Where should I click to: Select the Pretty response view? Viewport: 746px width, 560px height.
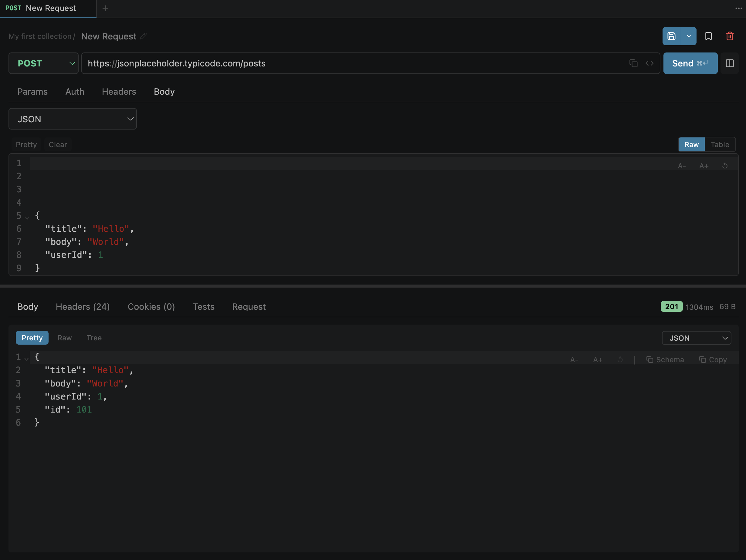[x=32, y=338]
